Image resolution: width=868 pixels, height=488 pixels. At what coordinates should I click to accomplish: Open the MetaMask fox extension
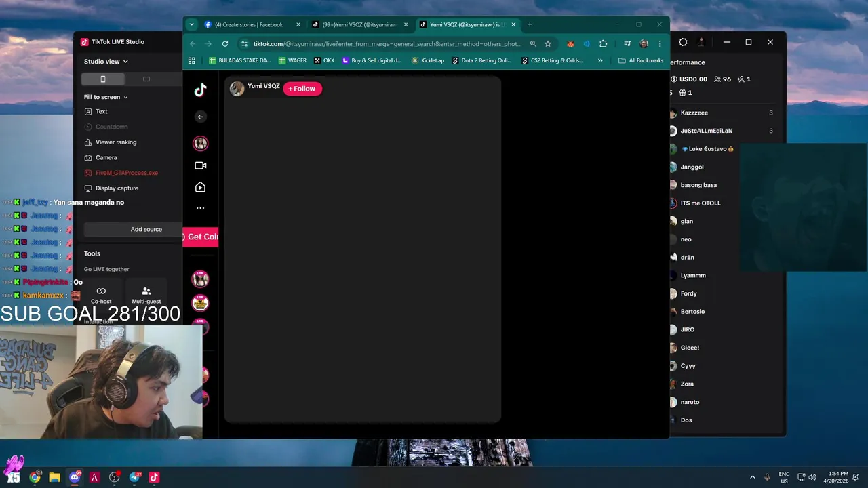570,44
